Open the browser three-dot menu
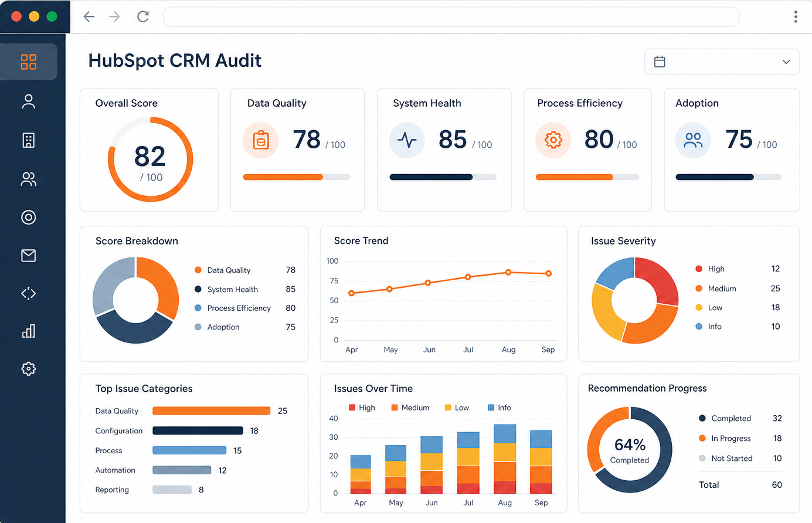Screen dimensions: 812x523 coord(796,16)
